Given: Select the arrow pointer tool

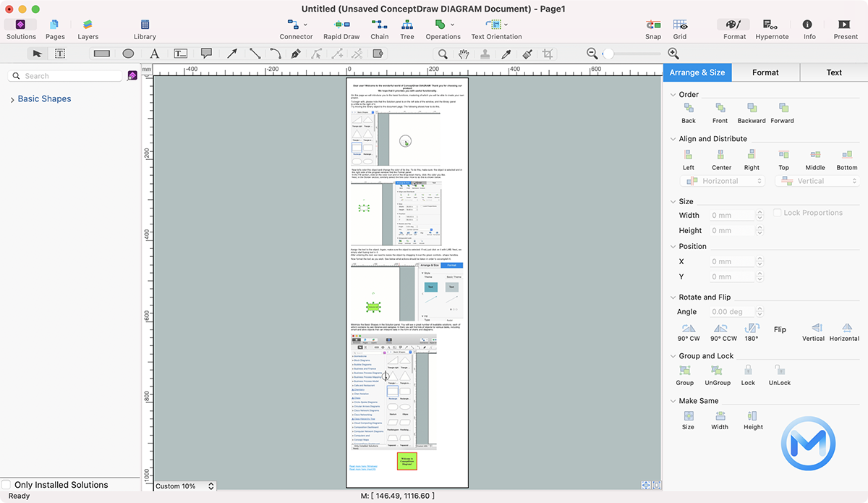Looking at the screenshot, I should [37, 54].
